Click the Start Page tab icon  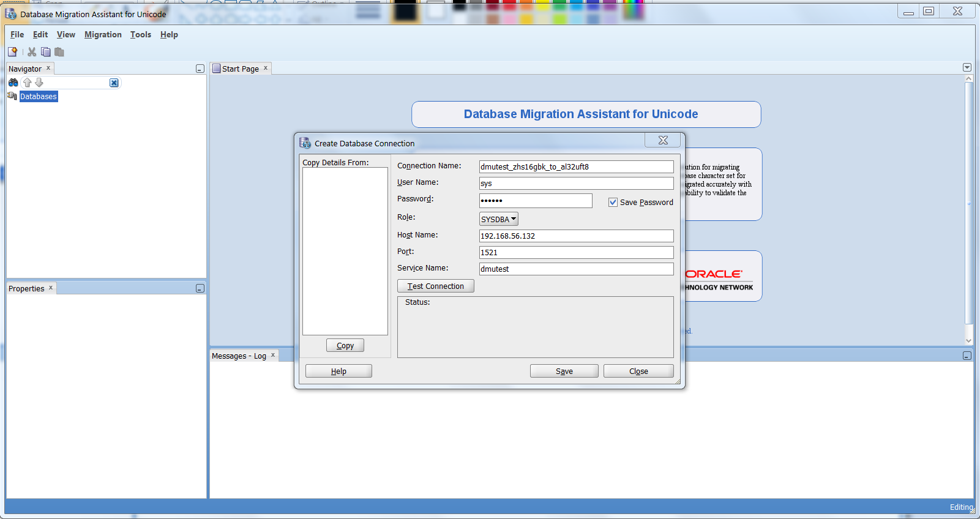click(217, 69)
